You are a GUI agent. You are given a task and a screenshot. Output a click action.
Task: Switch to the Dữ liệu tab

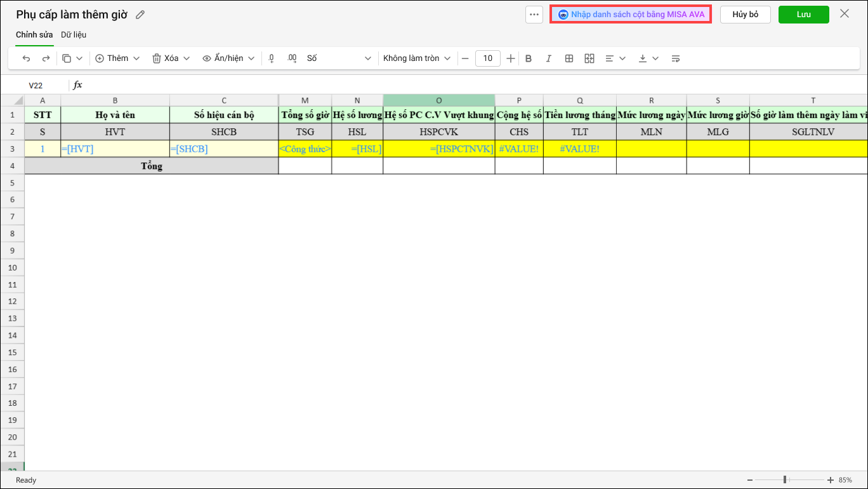(74, 35)
